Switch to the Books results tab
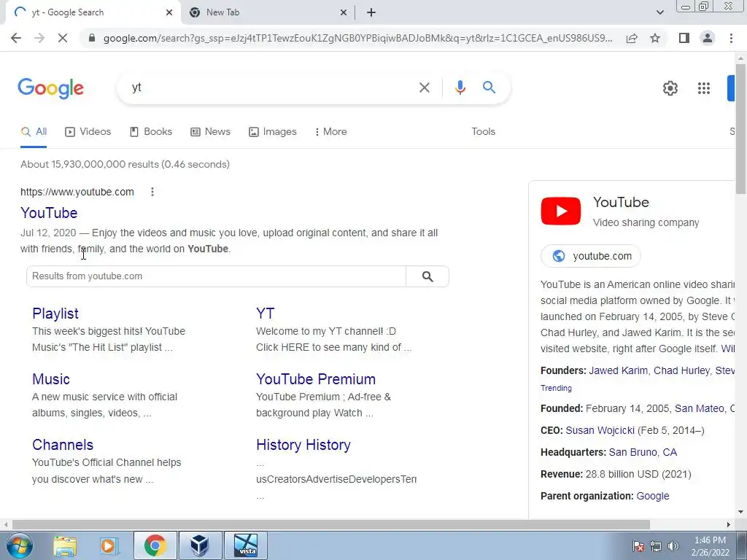The image size is (747, 560). click(x=151, y=132)
